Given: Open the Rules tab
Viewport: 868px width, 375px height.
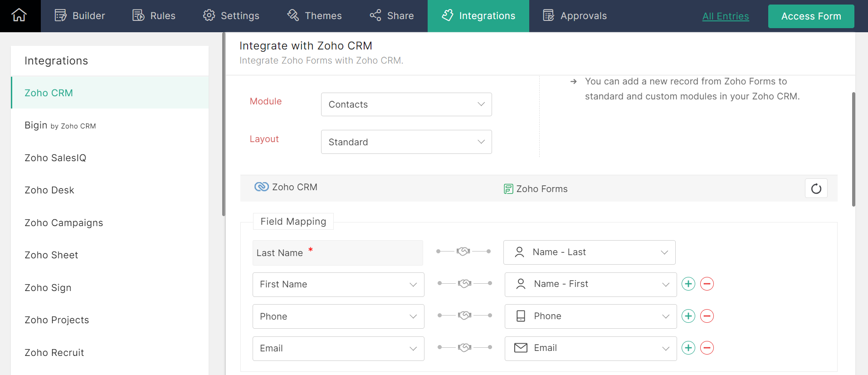Looking at the screenshot, I should click(154, 16).
